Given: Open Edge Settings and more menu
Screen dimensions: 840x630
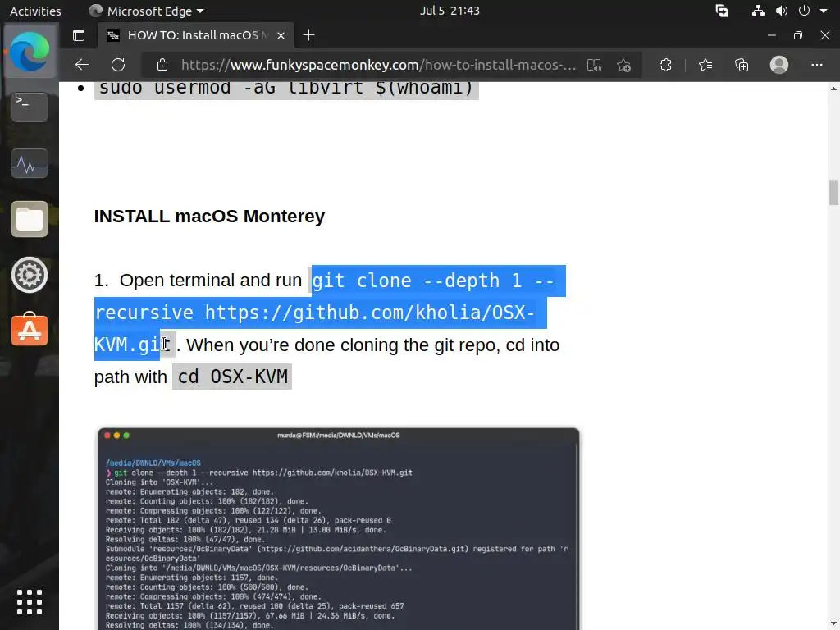Looking at the screenshot, I should [816, 65].
